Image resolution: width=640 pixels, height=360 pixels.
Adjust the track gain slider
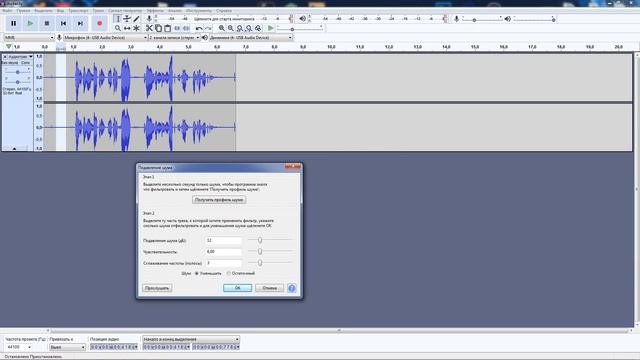coord(17,72)
